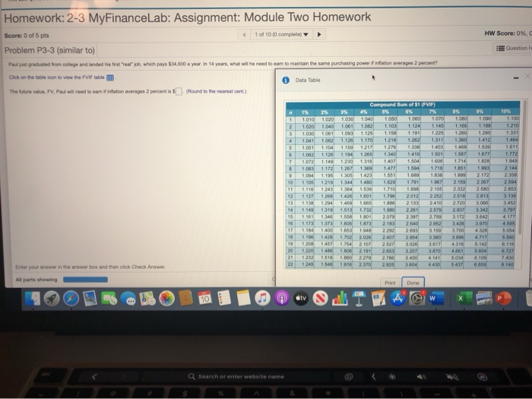Open Calendar showing 10 in Dock

click(204, 299)
